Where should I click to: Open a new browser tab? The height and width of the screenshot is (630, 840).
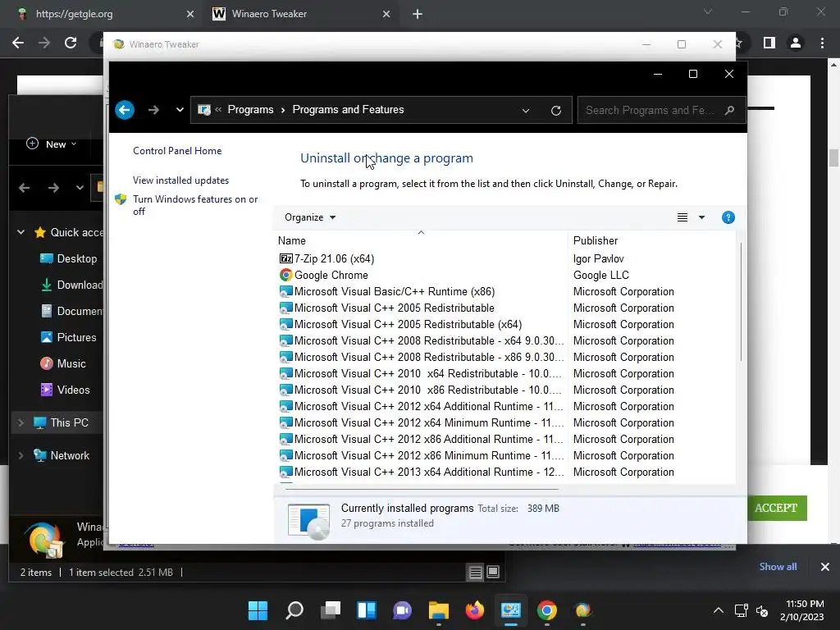[x=418, y=14]
